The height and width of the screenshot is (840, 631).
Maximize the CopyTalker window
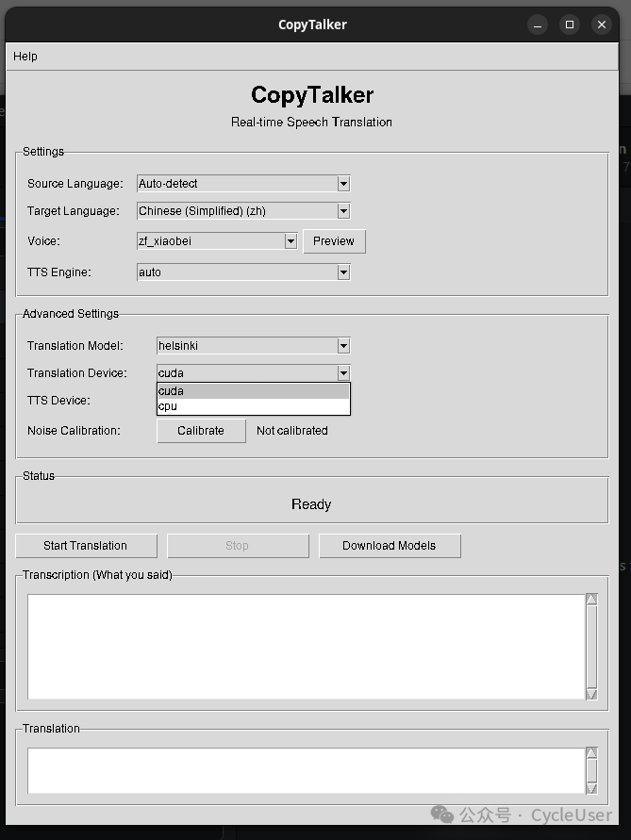[570, 25]
